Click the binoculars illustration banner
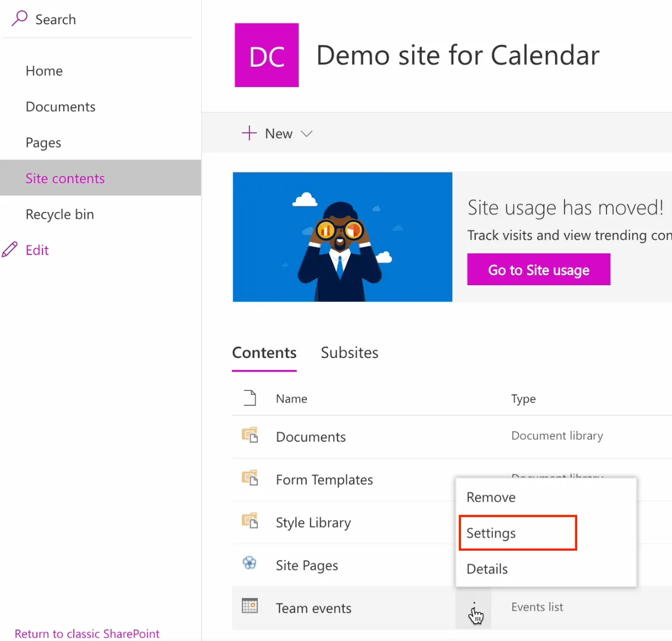This screenshot has height=641, width=672. (x=343, y=237)
